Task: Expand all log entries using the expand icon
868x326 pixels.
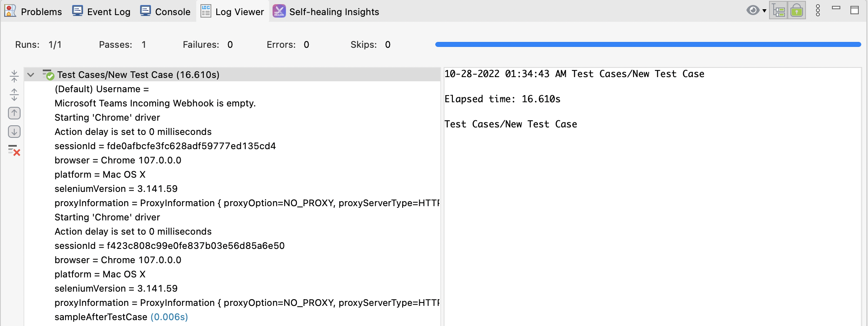Action: [14, 94]
